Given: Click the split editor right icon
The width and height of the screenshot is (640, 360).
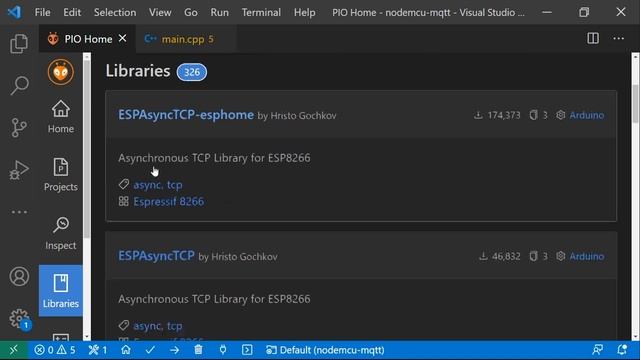Looking at the screenshot, I should coord(593,38).
